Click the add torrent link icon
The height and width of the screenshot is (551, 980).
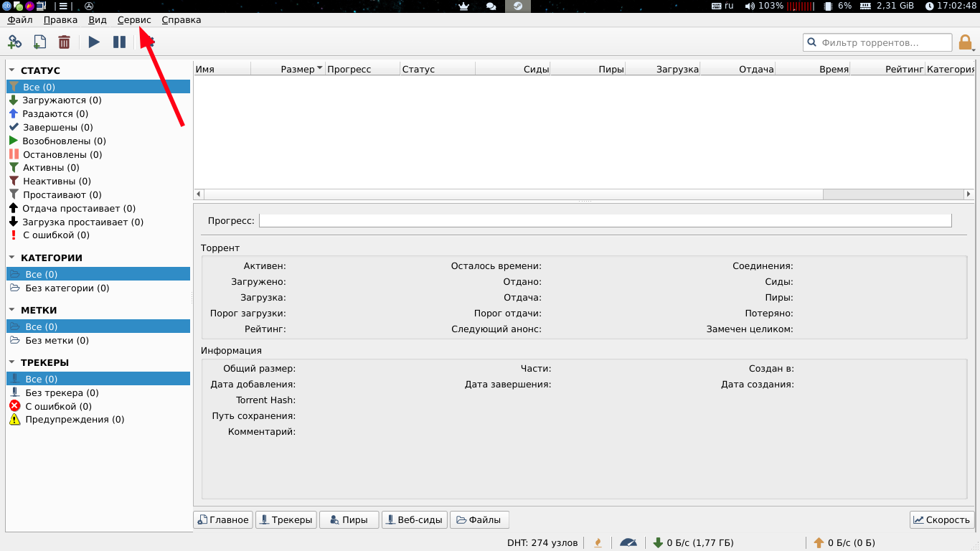[14, 42]
